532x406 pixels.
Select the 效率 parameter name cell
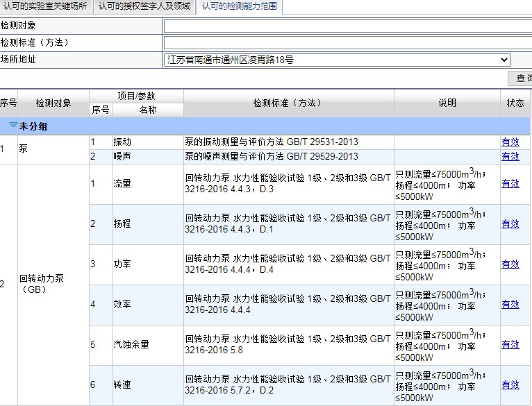pyautogui.click(x=148, y=305)
